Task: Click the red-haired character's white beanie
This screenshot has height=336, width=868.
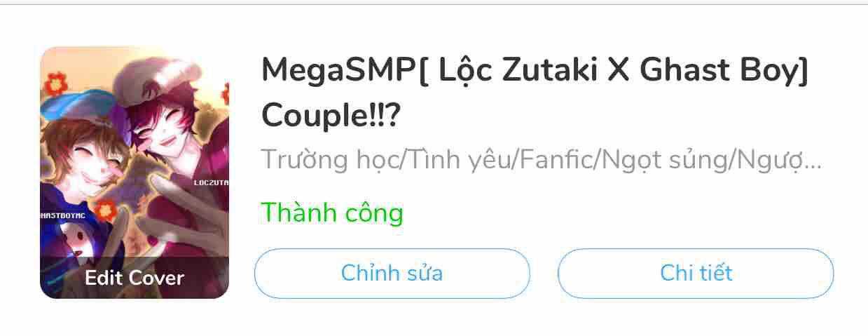Action: click(157, 79)
